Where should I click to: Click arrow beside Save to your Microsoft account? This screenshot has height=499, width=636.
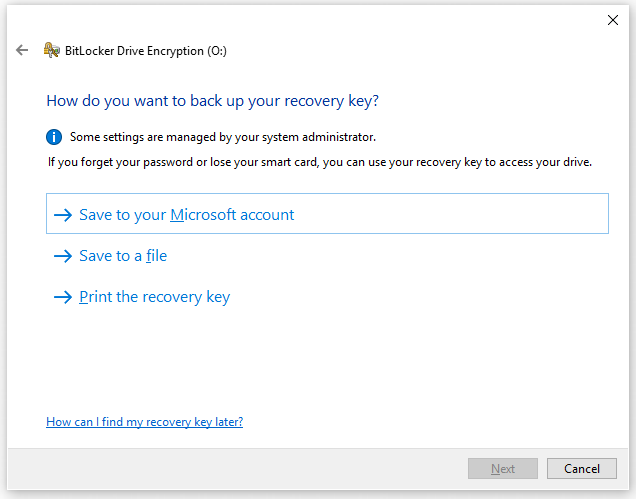click(x=63, y=215)
